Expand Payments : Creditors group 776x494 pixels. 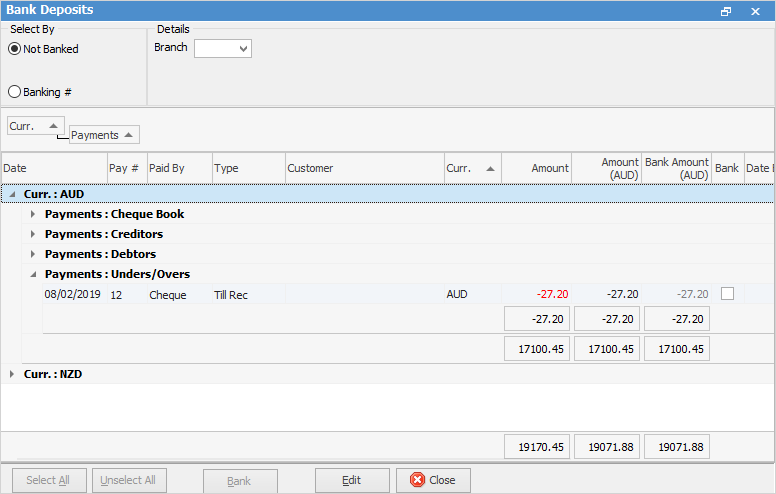coord(33,234)
